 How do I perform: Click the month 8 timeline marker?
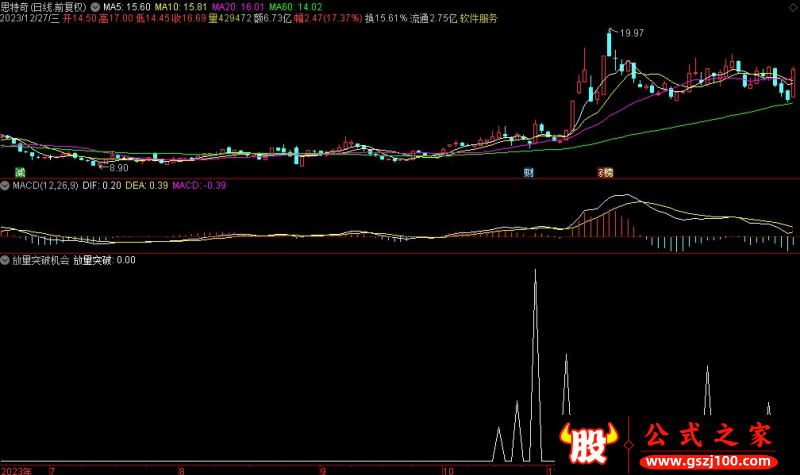click(x=182, y=470)
